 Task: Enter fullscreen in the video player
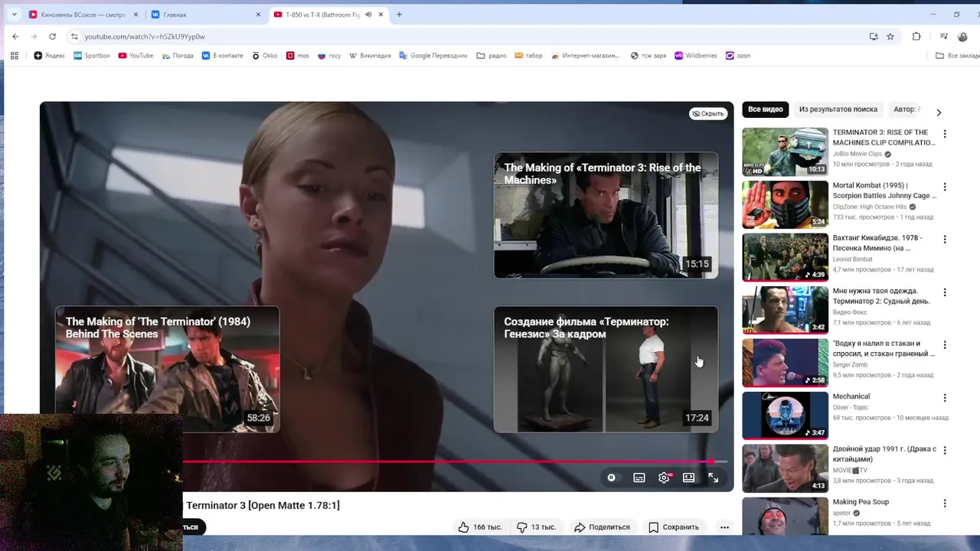pyautogui.click(x=713, y=478)
